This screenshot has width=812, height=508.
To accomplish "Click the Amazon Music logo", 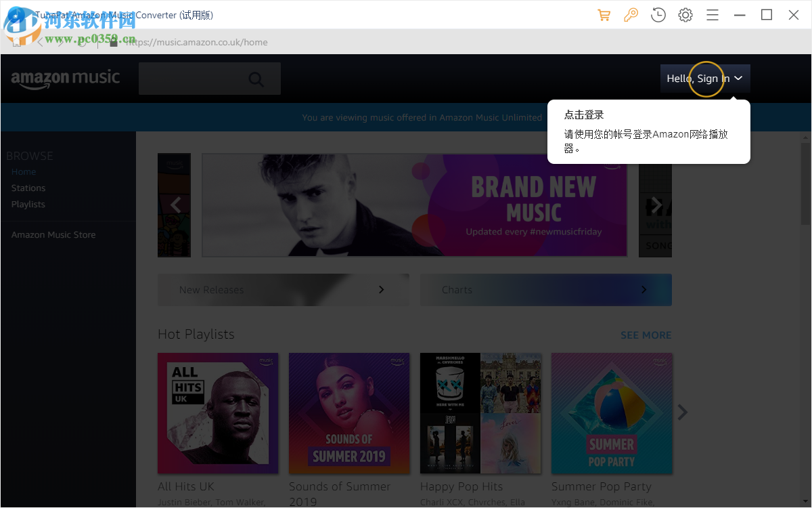I will coord(65,79).
